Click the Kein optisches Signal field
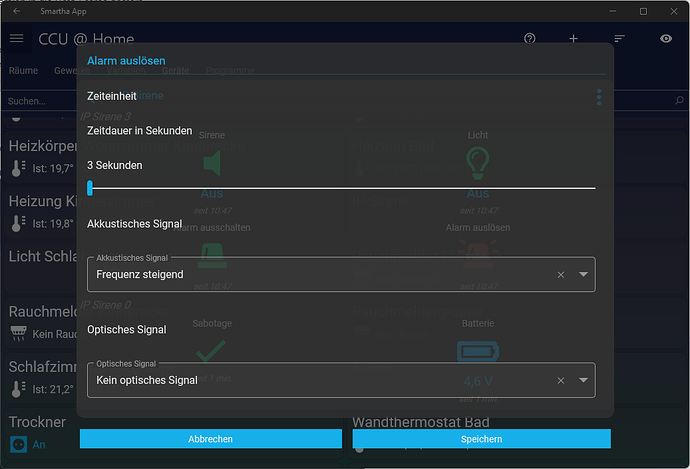Screen dimensions: 690x469 point(320,380)
